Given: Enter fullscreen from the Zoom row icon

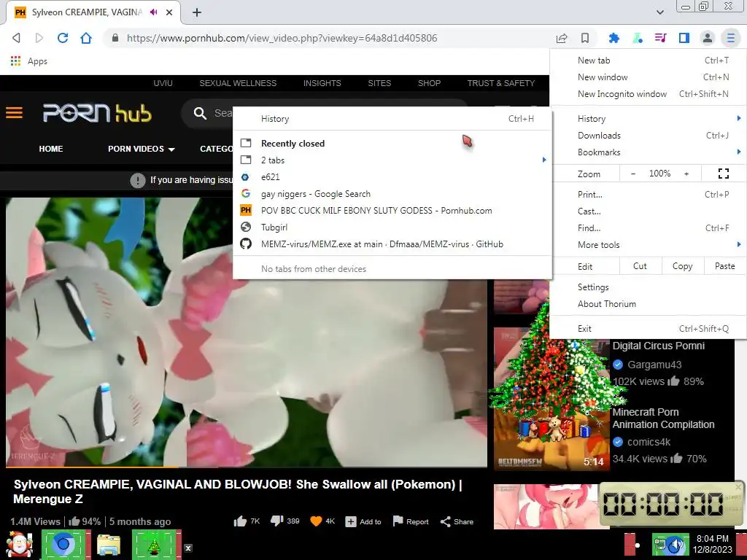Looking at the screenshot, I should point(723,174).
